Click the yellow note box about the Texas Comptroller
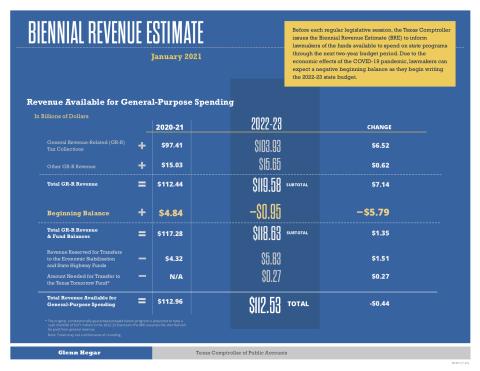This screenshot has width=480, height=371. pyautogui.click(x=370, y=54)
